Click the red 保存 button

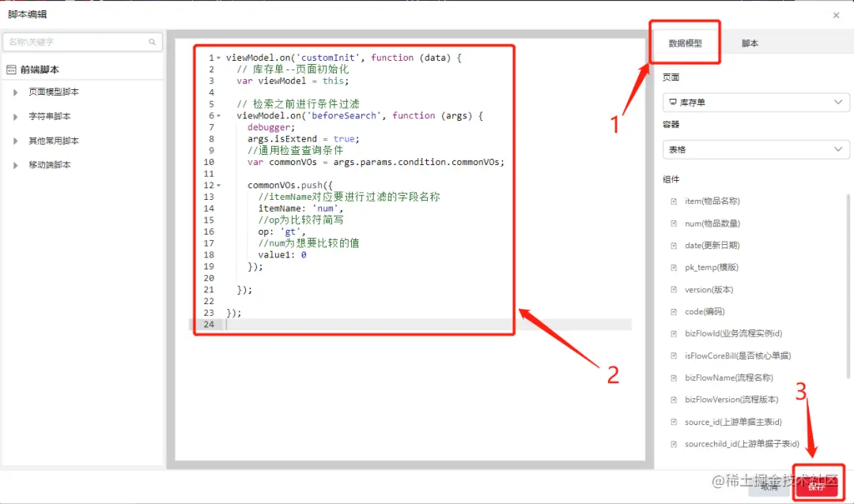pos(816,486)
